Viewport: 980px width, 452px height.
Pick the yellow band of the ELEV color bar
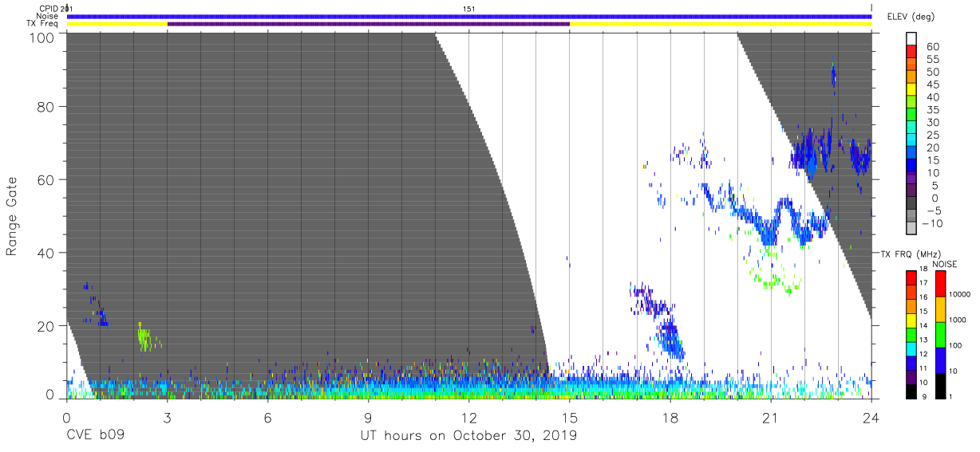coord(912,90)
